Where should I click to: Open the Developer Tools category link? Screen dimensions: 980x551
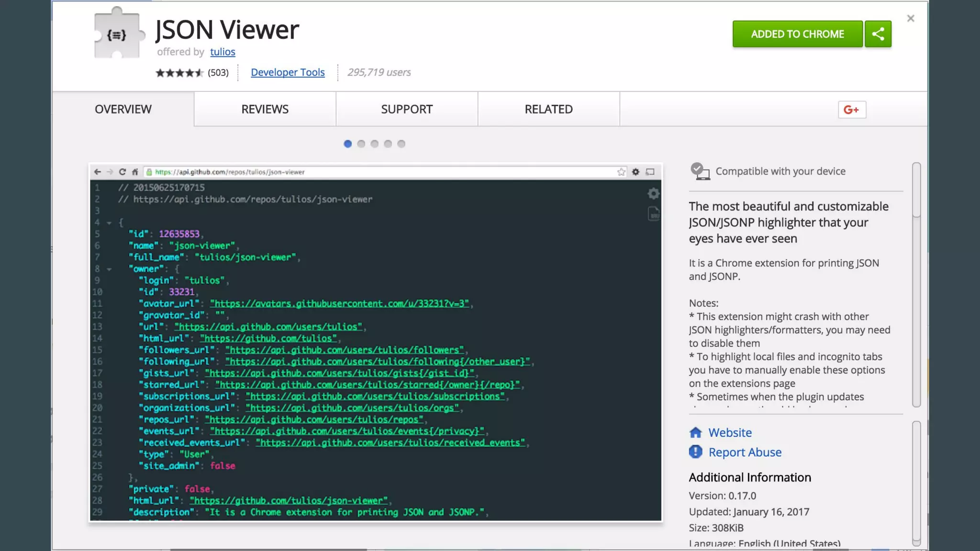[288, 72]
